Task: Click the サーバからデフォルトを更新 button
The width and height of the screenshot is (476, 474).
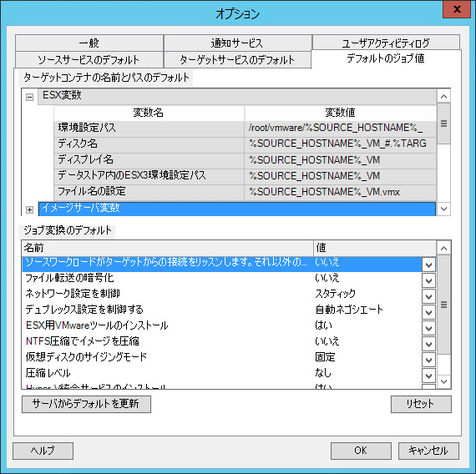Action: coord(86,404)
